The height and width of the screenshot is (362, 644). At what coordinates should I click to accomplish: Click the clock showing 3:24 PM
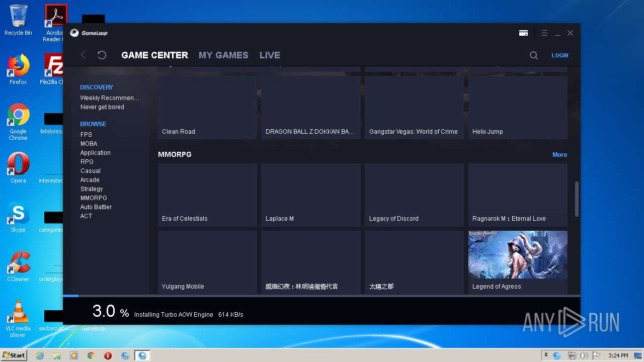click(x=618, y=355)
